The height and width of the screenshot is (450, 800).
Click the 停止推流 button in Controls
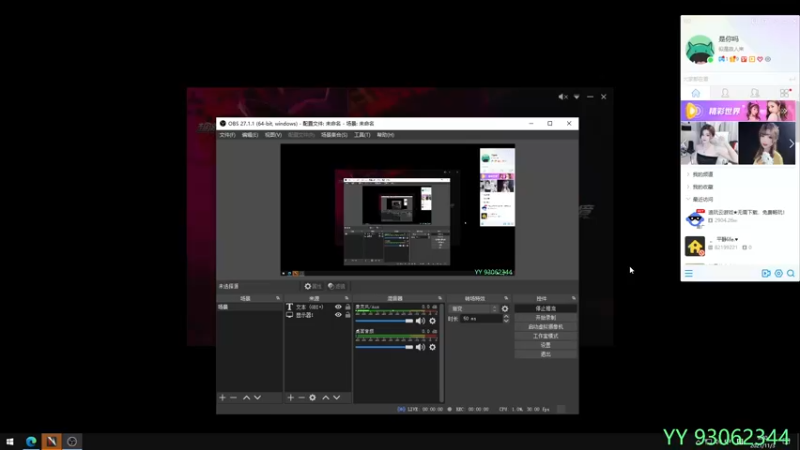(x=545, y=309)
